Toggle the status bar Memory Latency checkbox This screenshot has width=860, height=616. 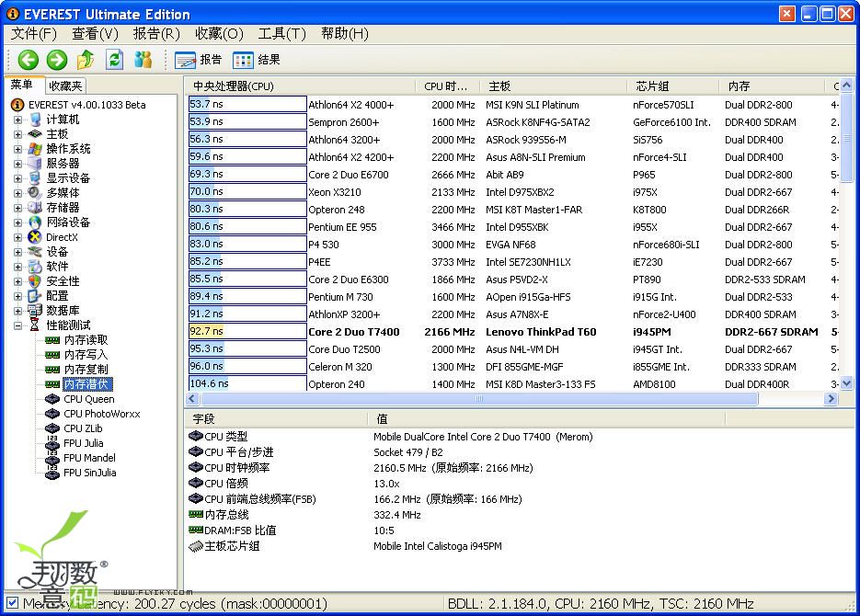click(x=13, y=603)
